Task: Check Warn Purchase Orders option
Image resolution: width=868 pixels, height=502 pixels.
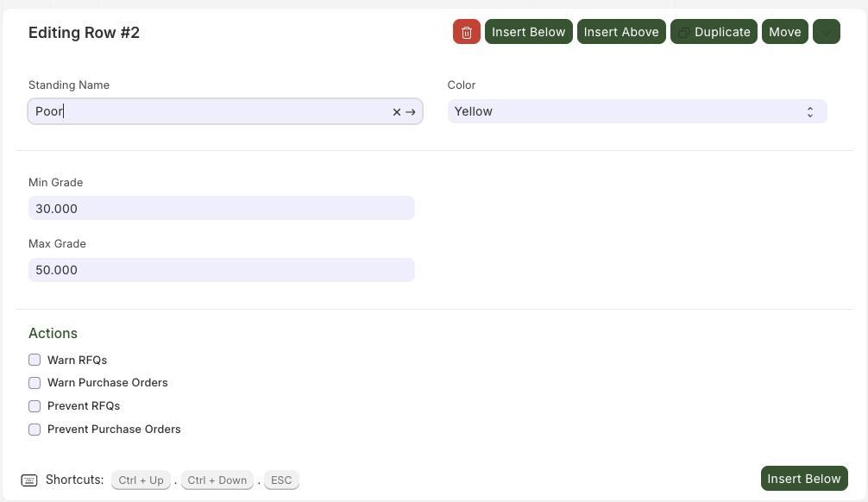Action: (35, 383)
